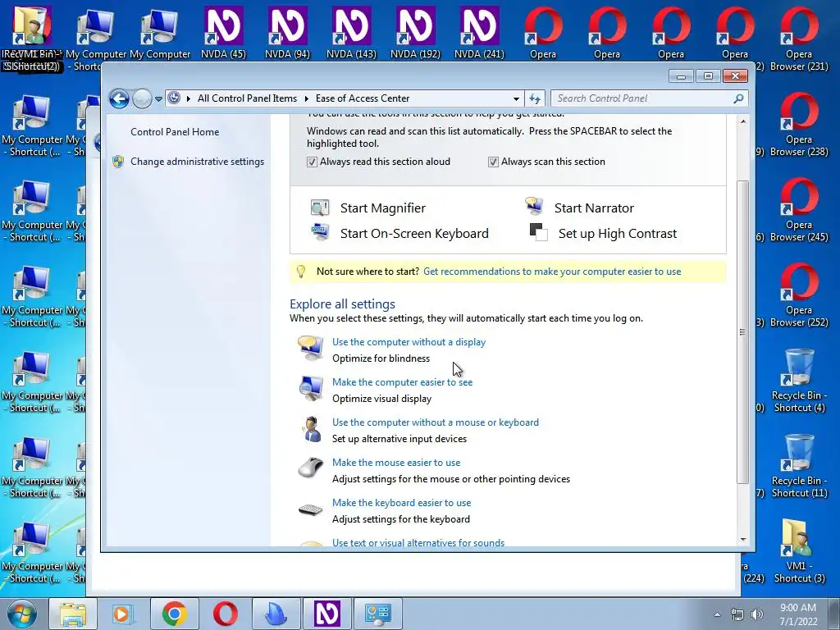Viewport: 840px width, 630px height.
Task: Open Use text or visual alternatives for sounds
Action: [418, 542]
